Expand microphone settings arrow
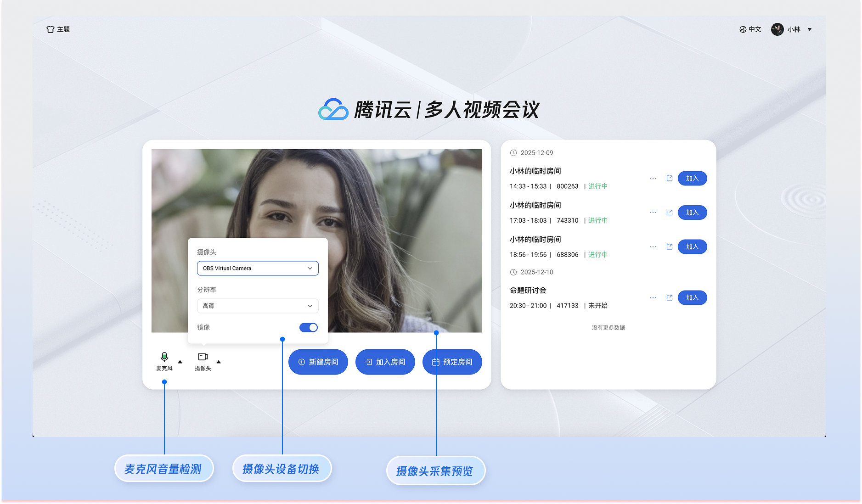Image resolution: width=862 pixels, height=504 pixels. click(180, 362)
